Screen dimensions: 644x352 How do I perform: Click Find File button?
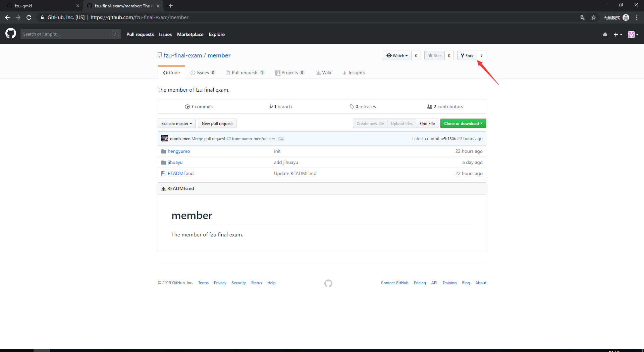pyautogui.click(x=427, y=123)
